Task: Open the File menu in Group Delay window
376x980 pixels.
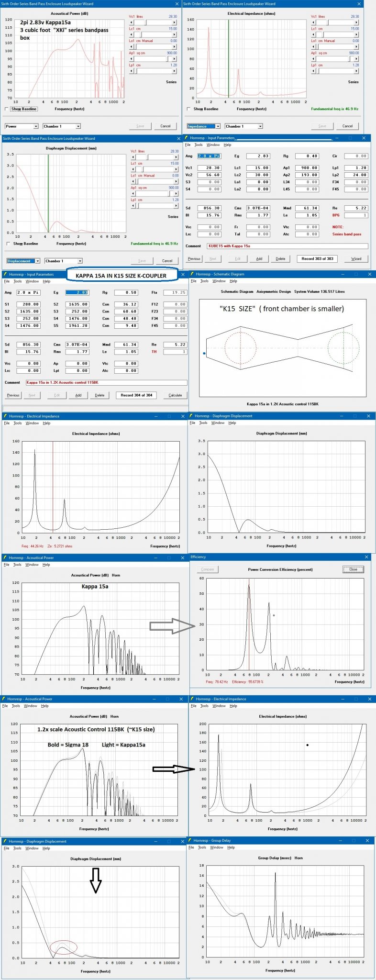Action: click(191, 847)
